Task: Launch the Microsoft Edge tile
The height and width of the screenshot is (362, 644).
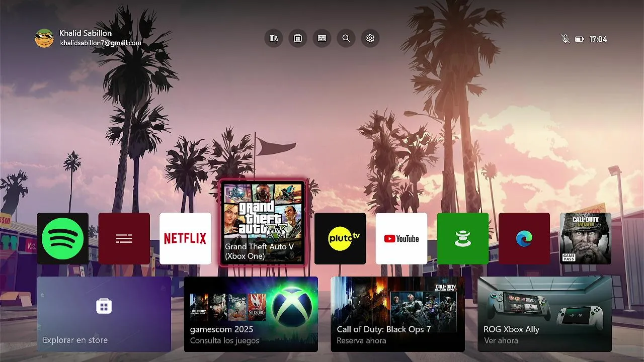Action: 524,238
